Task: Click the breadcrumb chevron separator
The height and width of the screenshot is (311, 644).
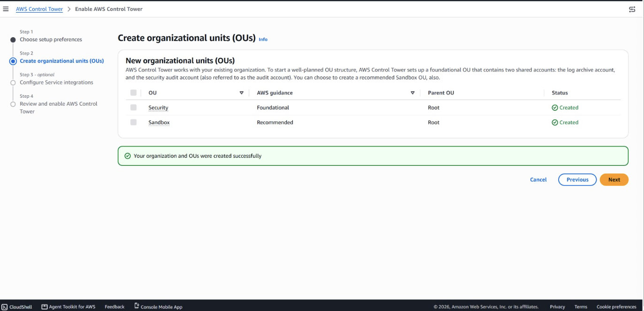Action: [69, 9]
